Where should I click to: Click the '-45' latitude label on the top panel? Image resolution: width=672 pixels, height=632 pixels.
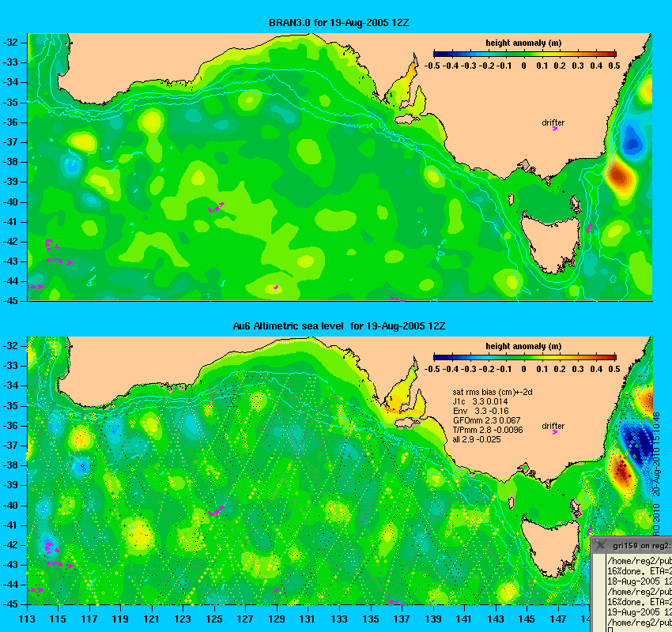tap(11, 301)
